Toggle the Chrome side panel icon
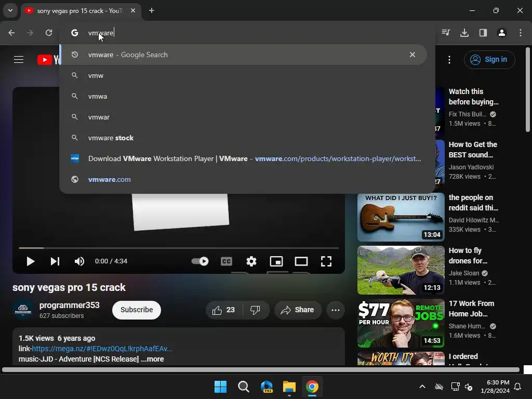The width and height of the screenshot is (532, 399). (483, 33)
